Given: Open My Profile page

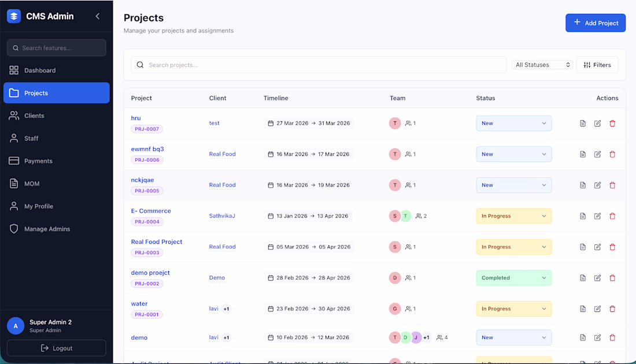Looking at the screenshot, I should coord(57,206).
